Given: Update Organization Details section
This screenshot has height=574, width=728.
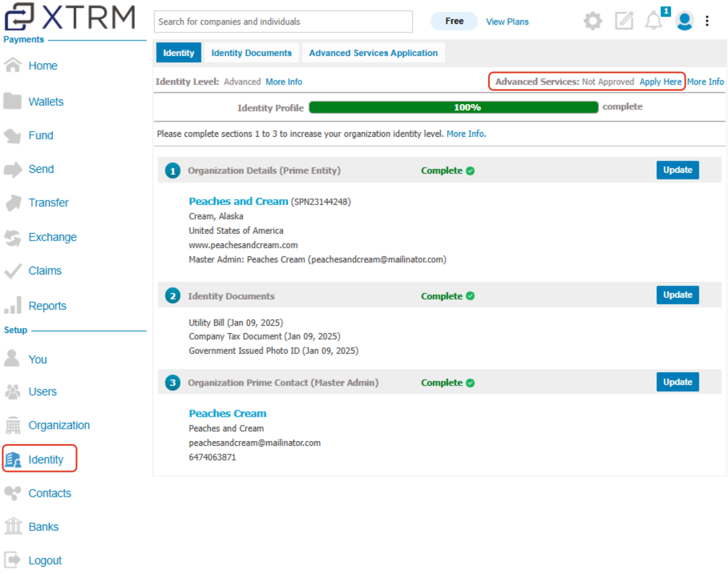Looking at the screenshot, I should [678, 170].
